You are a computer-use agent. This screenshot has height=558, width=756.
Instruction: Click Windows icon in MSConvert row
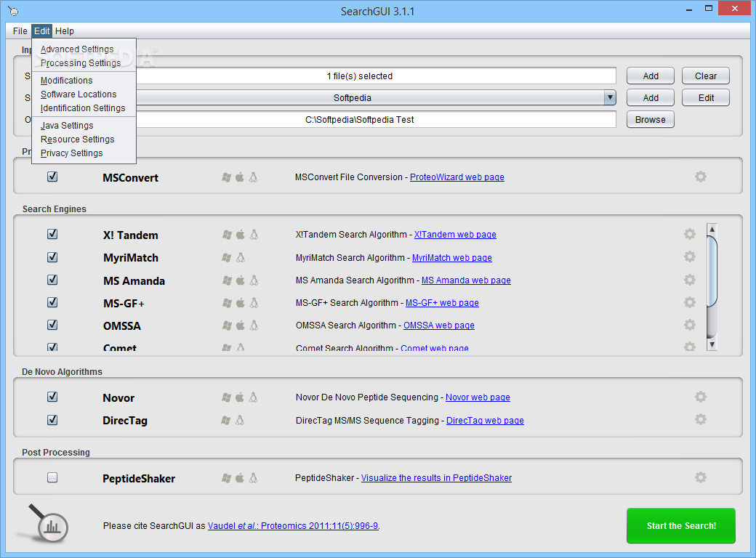click(x=226, y=177)
